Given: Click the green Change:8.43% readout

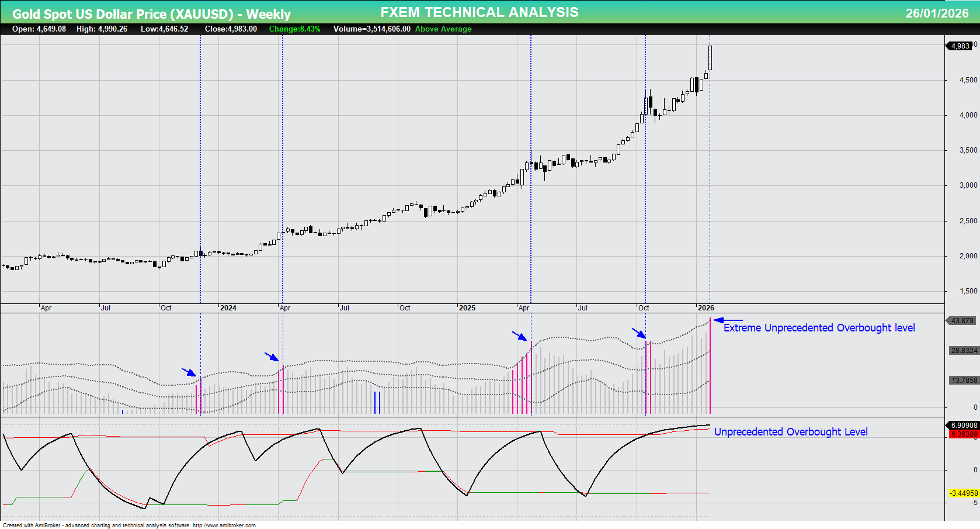Looking at the screenshot, I should 294,29.
